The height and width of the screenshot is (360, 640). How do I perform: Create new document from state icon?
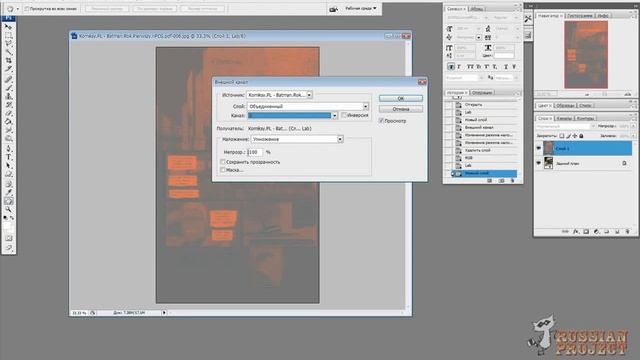[490, 180]
